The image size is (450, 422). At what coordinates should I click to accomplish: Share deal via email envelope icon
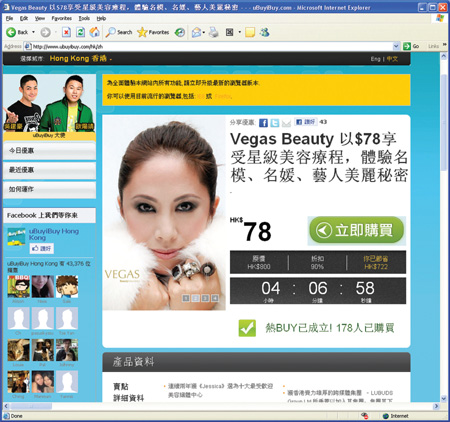click(286, 123)
